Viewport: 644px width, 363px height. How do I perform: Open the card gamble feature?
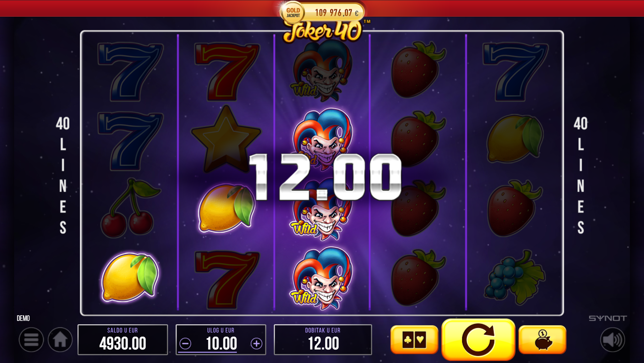coord(414,340)
